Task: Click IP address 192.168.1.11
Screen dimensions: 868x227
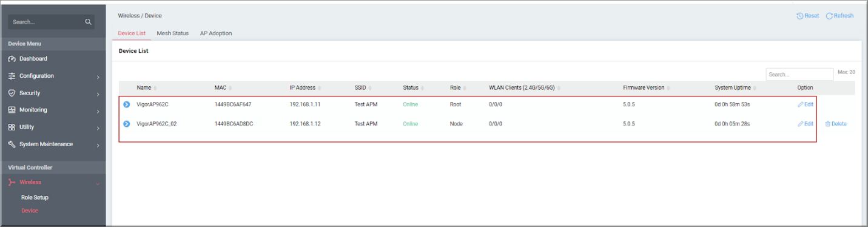Action: 305,104
